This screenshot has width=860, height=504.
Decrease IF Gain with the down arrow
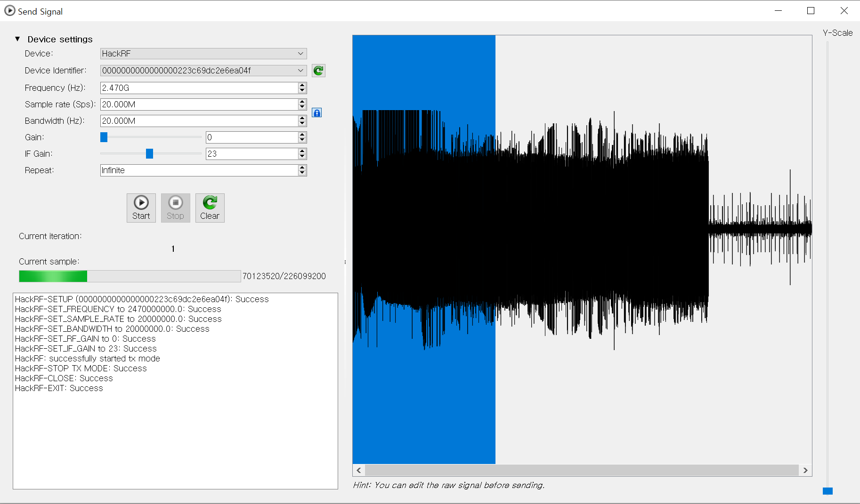(x=302, y=157)
